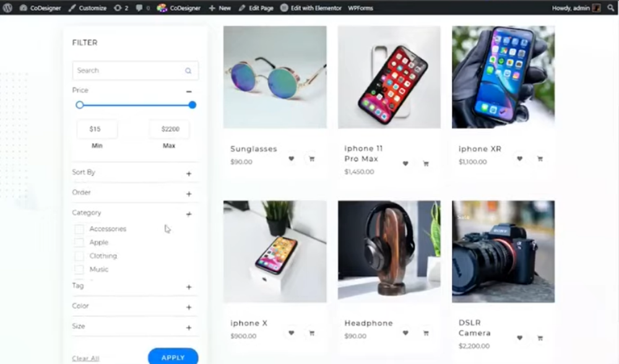Viewport: 619px width, 364px height.
Task: Click the Min price input box
Action: point(97,129)
